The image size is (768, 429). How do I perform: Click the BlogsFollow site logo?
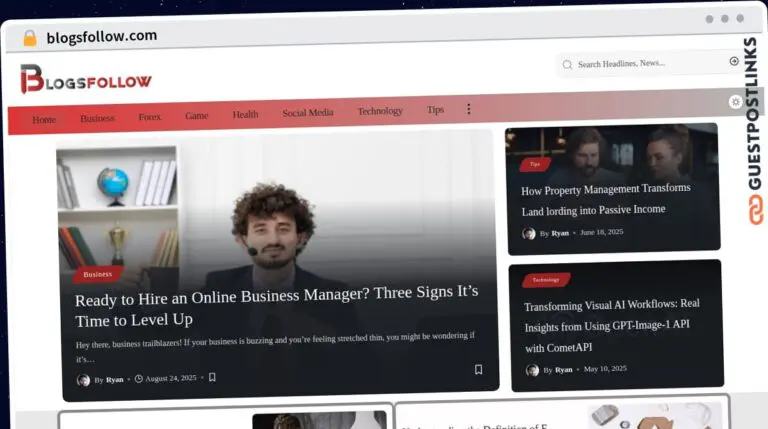click(86, 79)
